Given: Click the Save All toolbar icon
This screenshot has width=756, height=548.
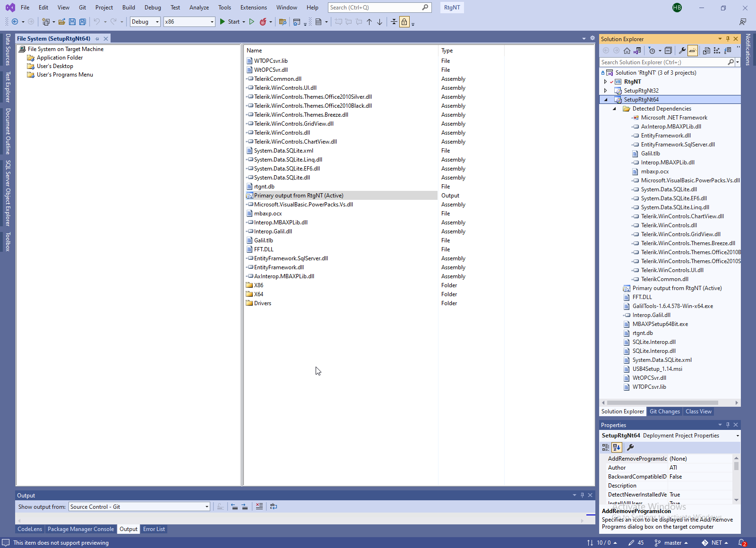Looking at the screenshot, I should coord(83,22).
